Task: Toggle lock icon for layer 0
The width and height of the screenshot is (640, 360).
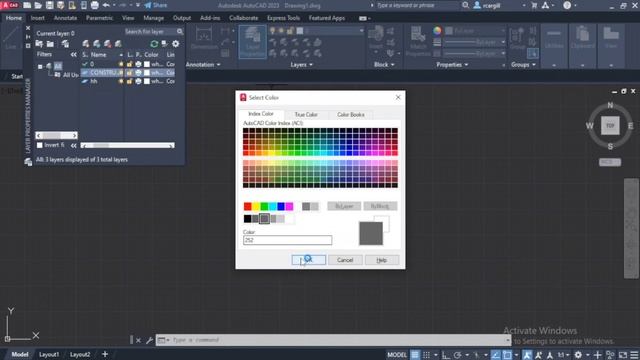Action: [129, 64]
